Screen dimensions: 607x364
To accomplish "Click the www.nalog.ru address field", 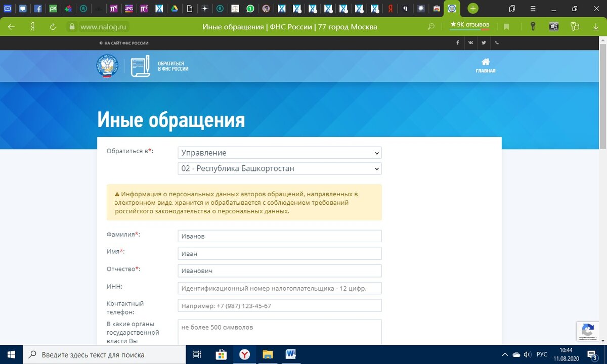I will (x=104, y=27).
